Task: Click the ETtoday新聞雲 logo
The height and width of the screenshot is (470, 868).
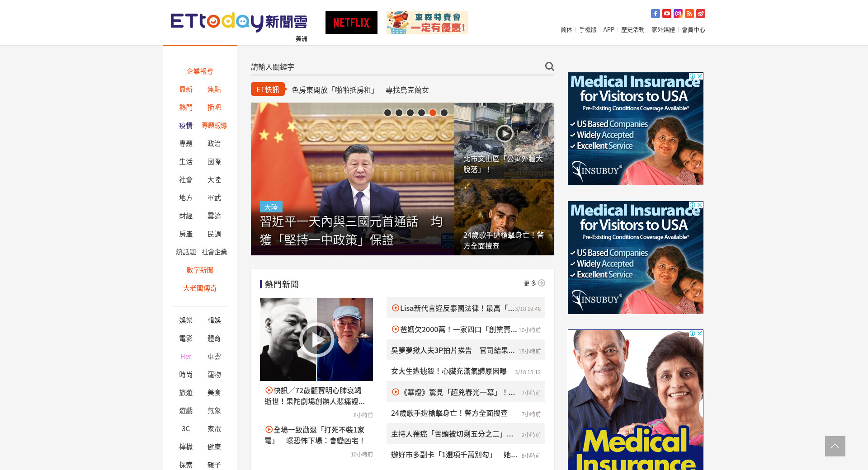Action: 239,23
